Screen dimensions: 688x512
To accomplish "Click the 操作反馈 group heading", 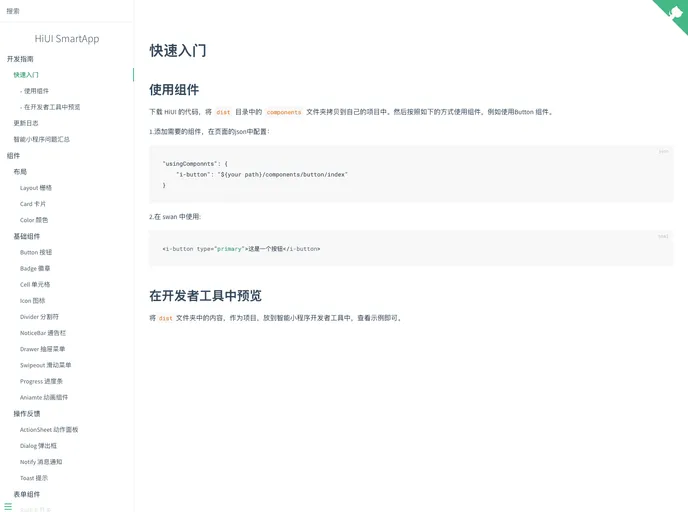I will tap(26, 414).
